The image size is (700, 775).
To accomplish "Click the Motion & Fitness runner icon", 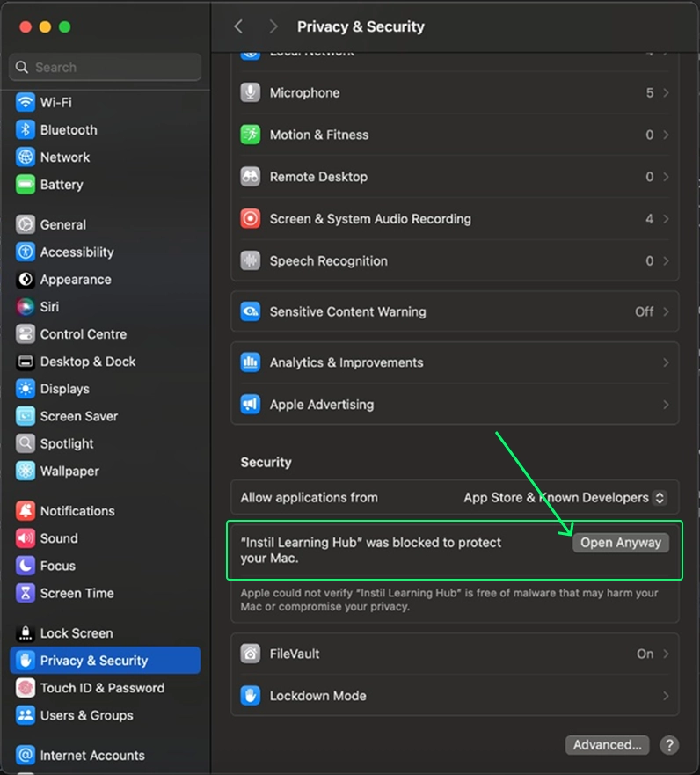I will pos(251,135).
